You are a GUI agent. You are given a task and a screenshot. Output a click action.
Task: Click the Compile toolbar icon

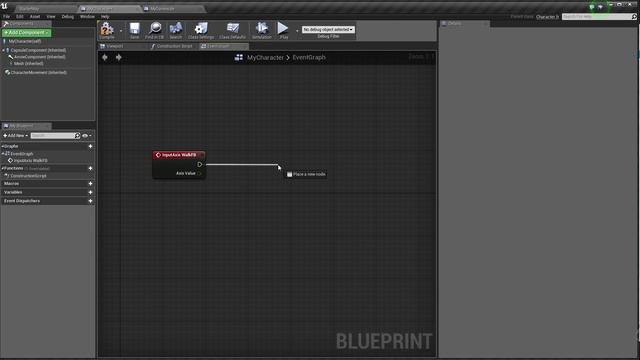[x=107, y=30]
